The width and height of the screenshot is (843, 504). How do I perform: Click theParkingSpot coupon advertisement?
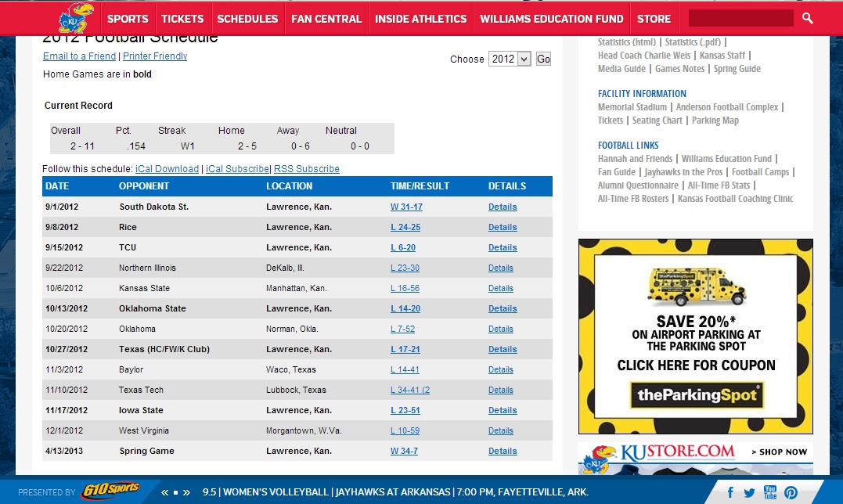coord(696,337)
